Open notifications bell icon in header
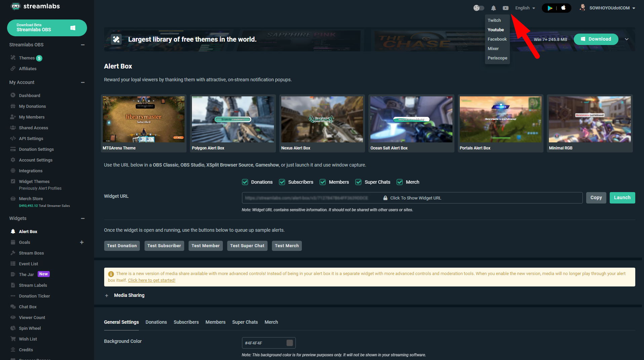Viewport: 644px width, 360px height. tap(493, 8)
